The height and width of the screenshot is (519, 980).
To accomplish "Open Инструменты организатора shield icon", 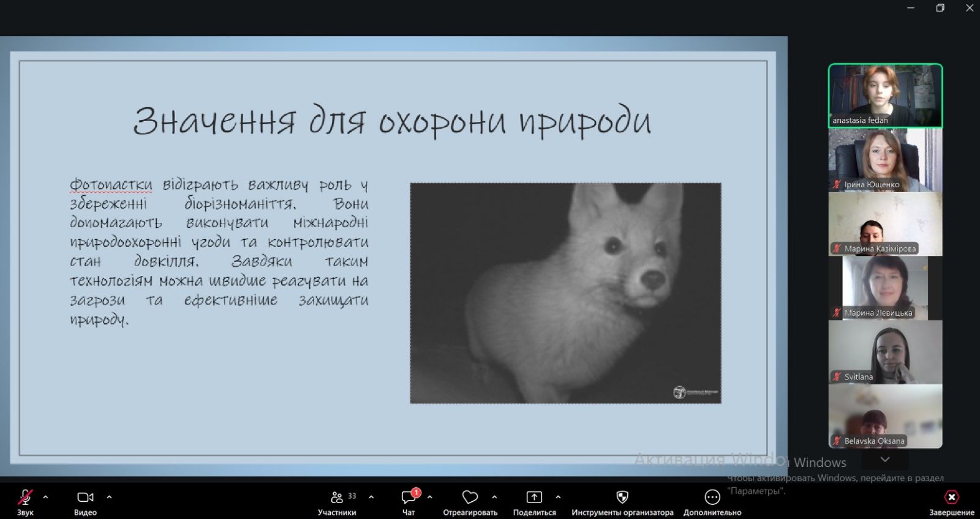I will pos(622,498).
